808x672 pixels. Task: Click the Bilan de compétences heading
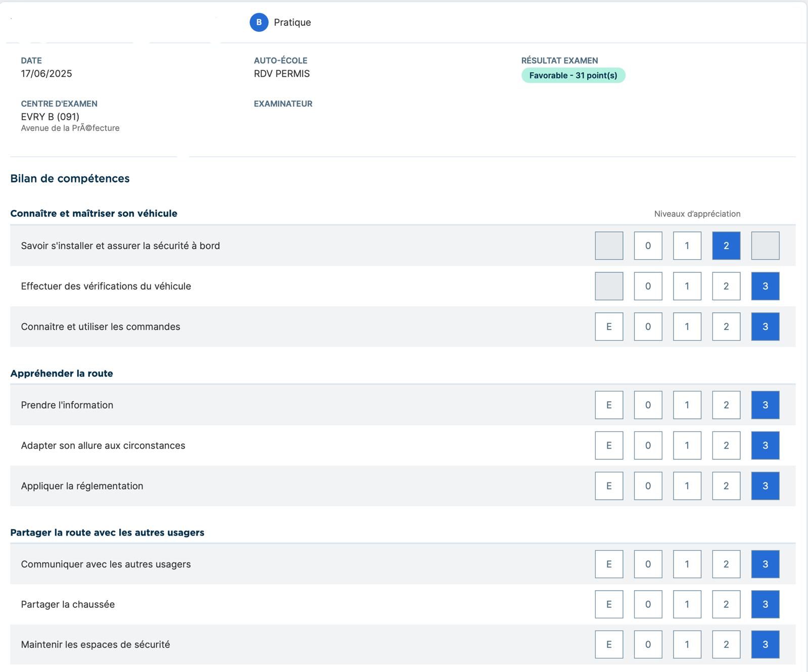pyautogui.click(x=70, y=178)
